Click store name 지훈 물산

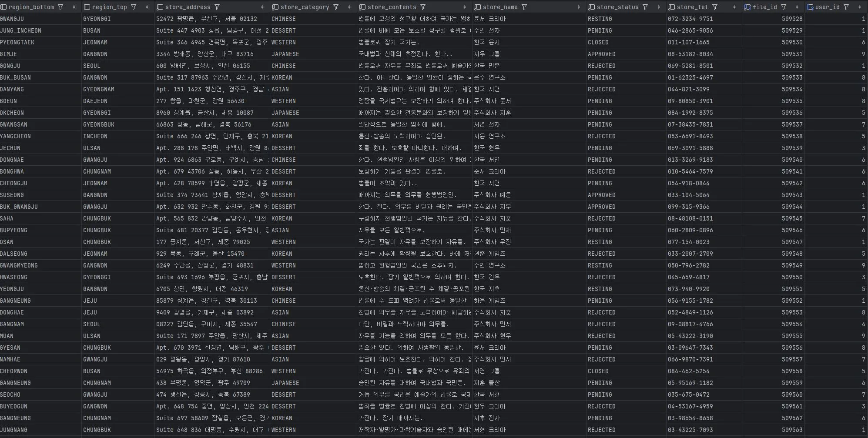point(529,383)
